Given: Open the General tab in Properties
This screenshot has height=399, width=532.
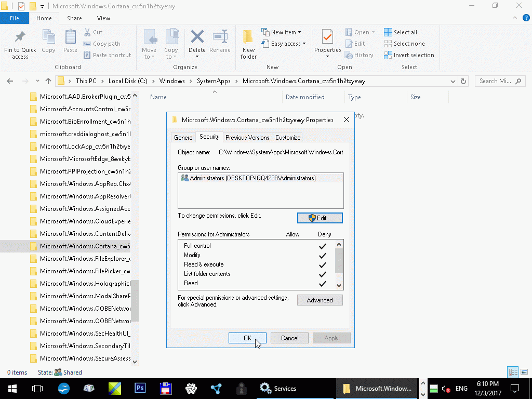Looking at the screenshot, I should (183, 137).
